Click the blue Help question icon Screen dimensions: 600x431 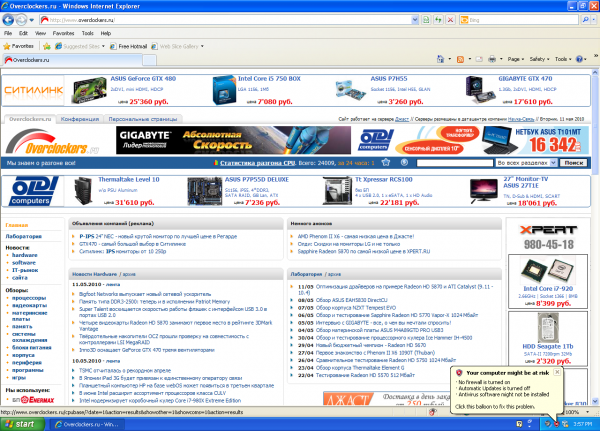click(581, 59)
